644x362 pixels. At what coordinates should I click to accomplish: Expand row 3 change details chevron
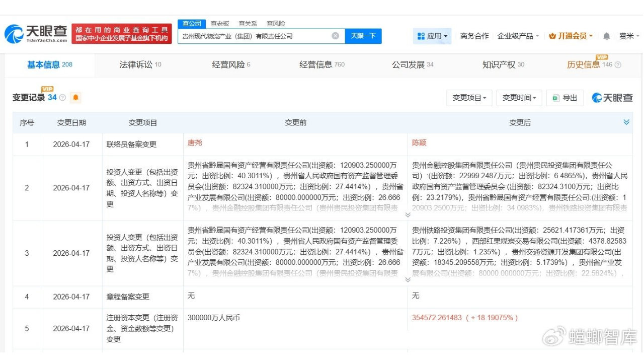tap(408, 280)
